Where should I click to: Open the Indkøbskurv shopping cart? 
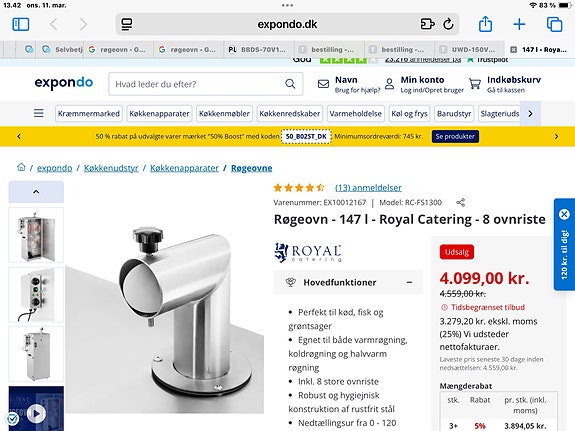(505, 84)
